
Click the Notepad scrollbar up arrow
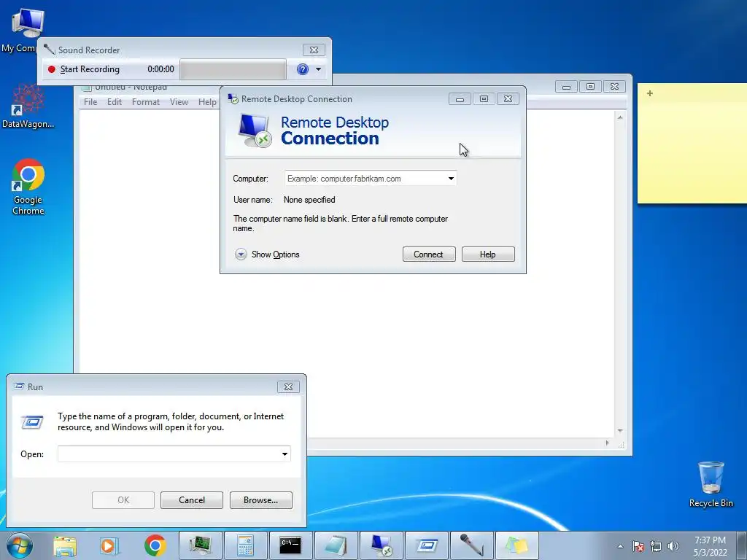(x=620, y=117)
